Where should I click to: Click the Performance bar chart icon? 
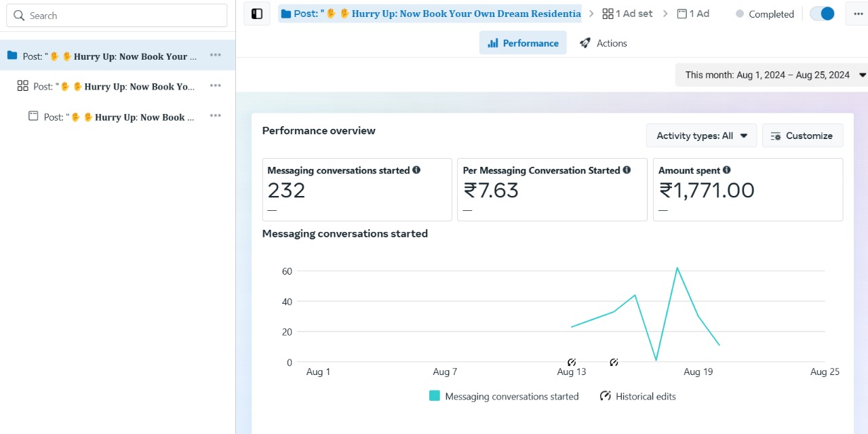point(493,43)
